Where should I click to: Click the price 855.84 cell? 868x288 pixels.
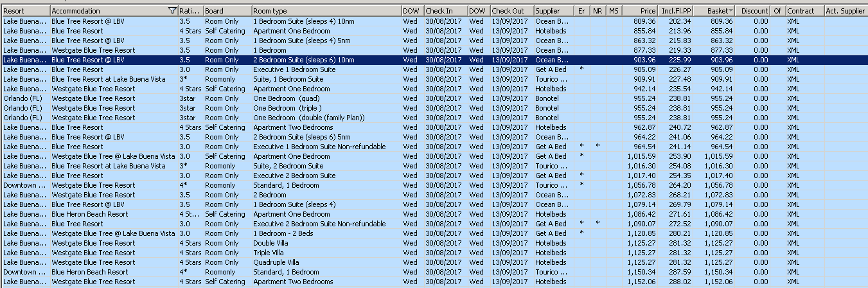640,31
